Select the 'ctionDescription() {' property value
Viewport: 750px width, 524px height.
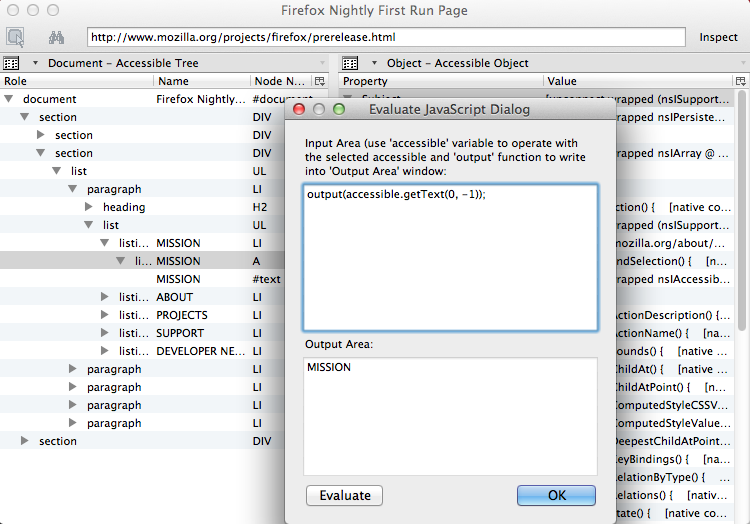672,315
